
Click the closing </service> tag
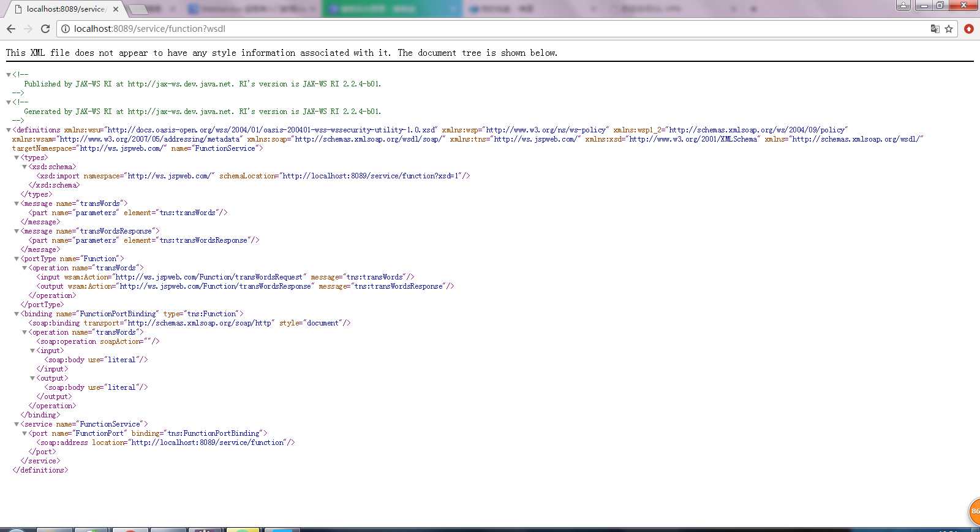pos(40,461)
